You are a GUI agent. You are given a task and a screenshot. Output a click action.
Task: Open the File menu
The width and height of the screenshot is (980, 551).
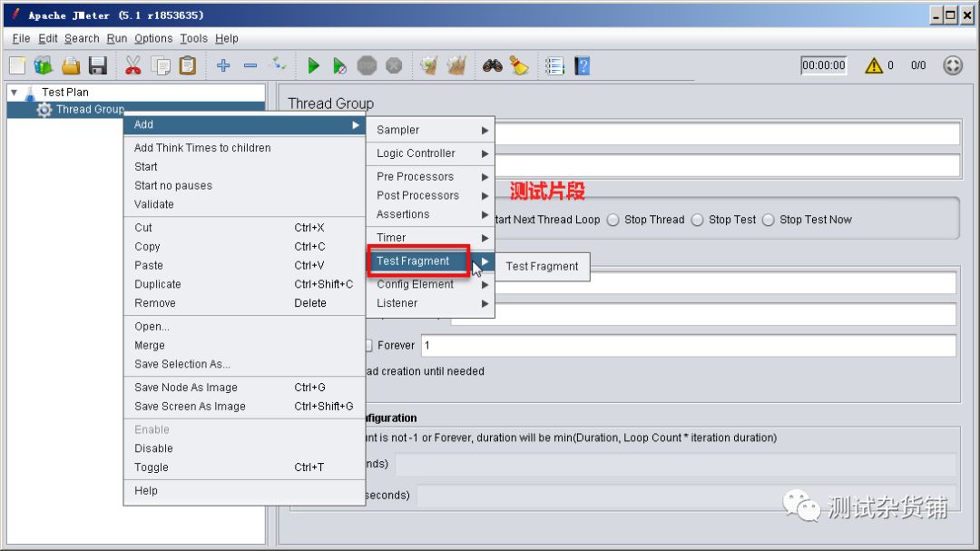click(21, 38)
